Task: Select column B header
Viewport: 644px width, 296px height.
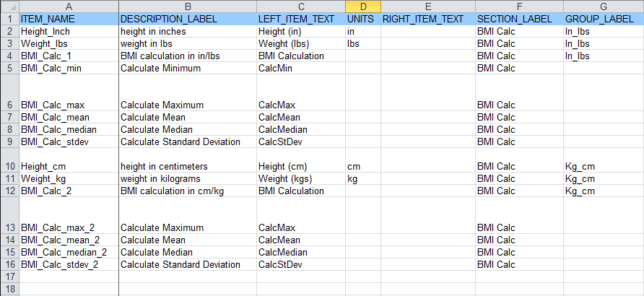Action: pyautogui.click(x=187, y=6)
